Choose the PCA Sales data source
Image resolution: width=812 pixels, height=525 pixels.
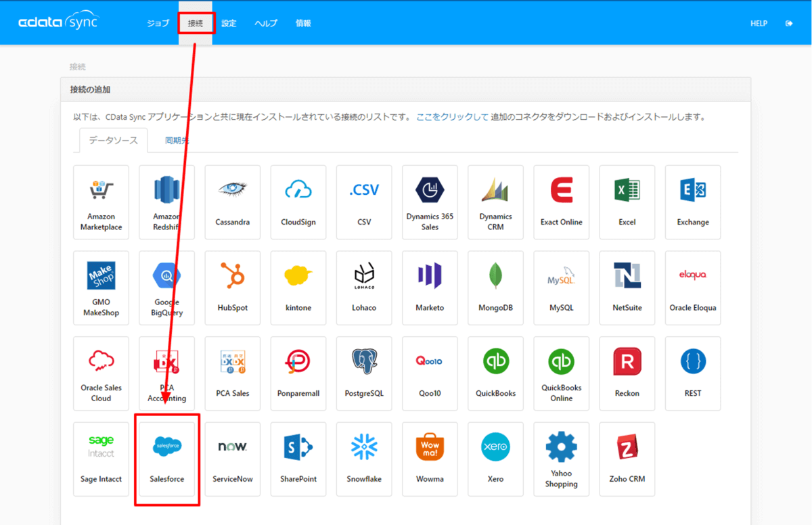(x=232, y=373)
